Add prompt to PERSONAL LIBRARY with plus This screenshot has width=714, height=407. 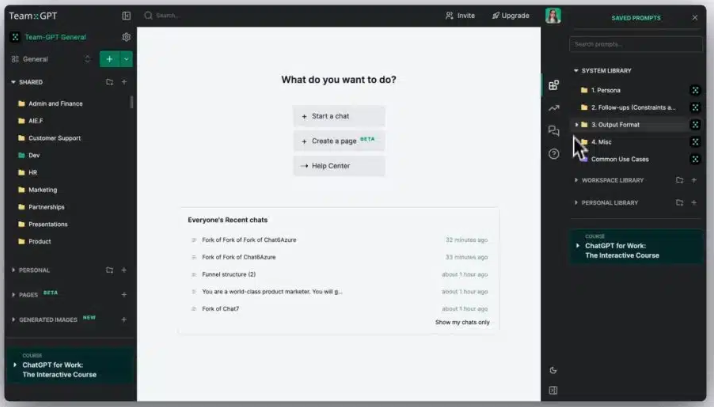point(694,203)
